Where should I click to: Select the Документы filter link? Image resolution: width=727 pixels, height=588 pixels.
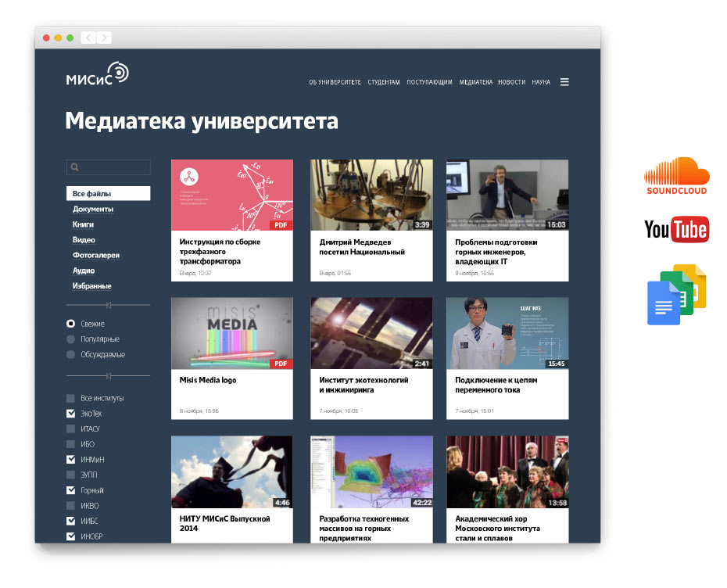[92, 210]
